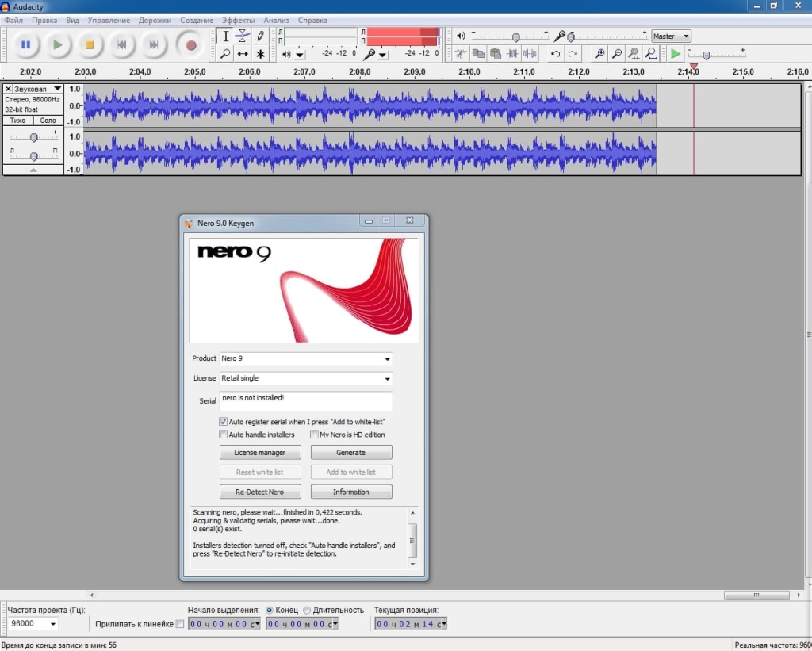Adjust the track gain slider
The height and width of the screenshot is (651, 812).
(x=33, y=137)
